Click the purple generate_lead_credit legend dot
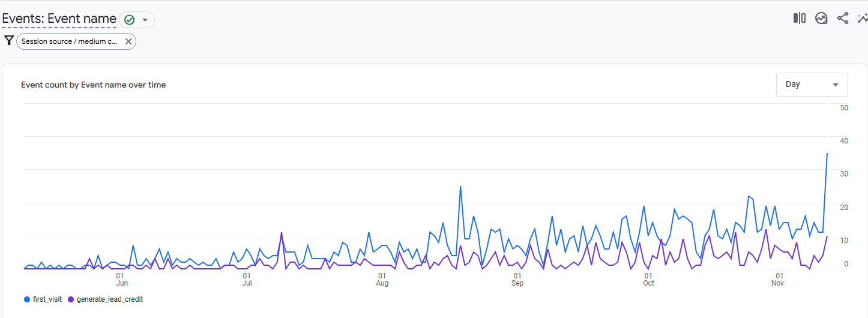The width and height of the screenshot is (868, 318). click(71, 299)
